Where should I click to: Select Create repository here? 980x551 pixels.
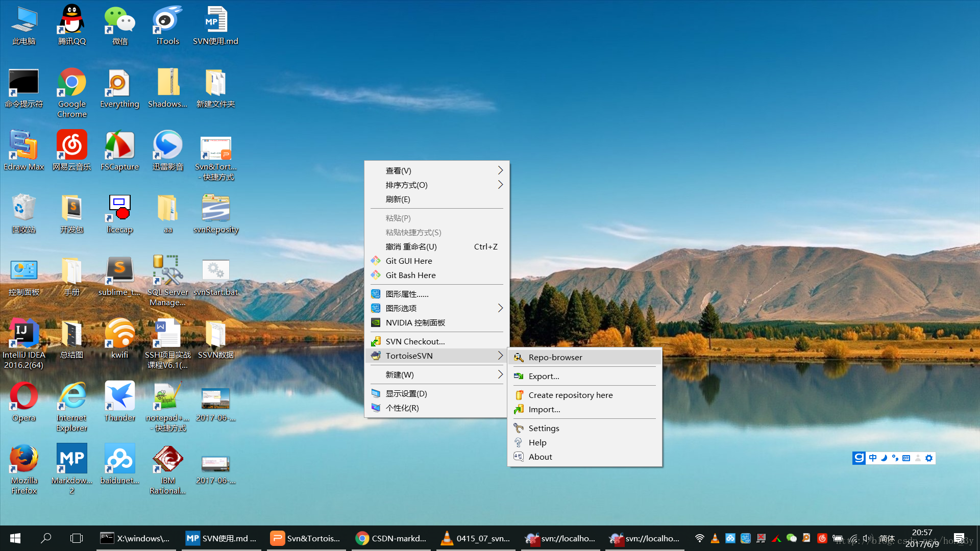pos(570,395)
